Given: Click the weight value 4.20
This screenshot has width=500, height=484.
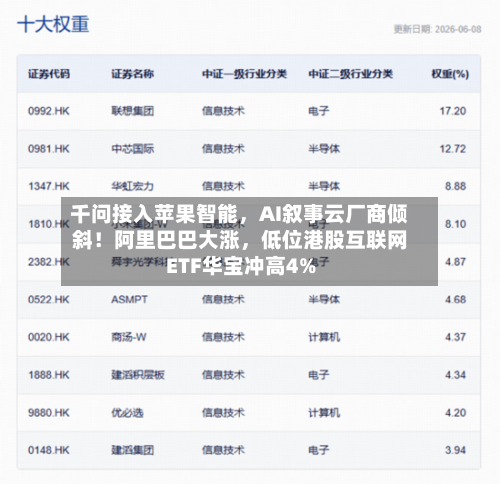Looking at the screenshot, I should click(455, 413).
